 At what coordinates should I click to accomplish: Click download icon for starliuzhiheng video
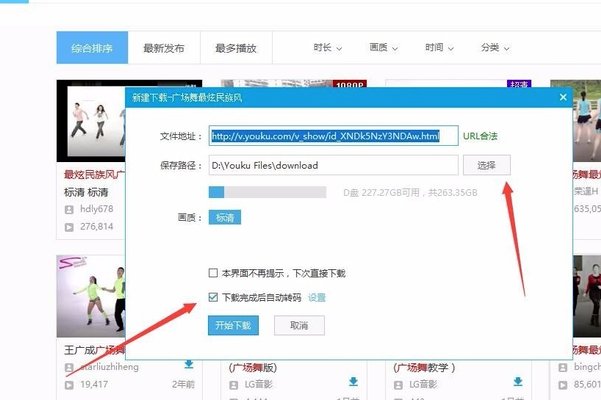pyautogui.click(x=189, y=364)
